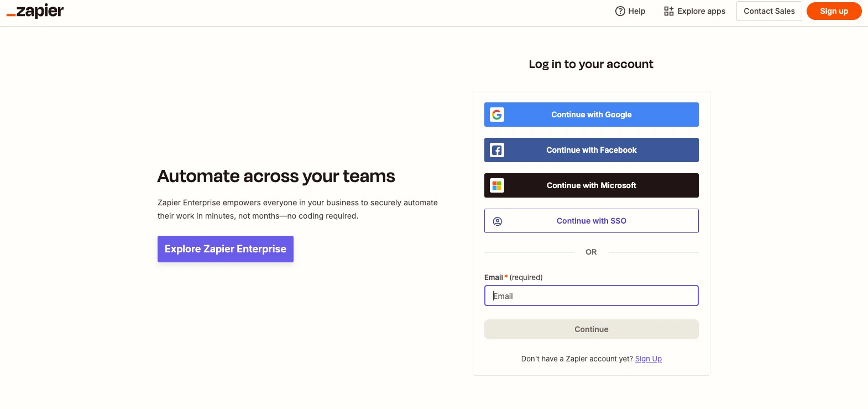868x409 pixels.
Task: Click "Don't have a Zapier account yet?" text
Action: tap(577, 359)
